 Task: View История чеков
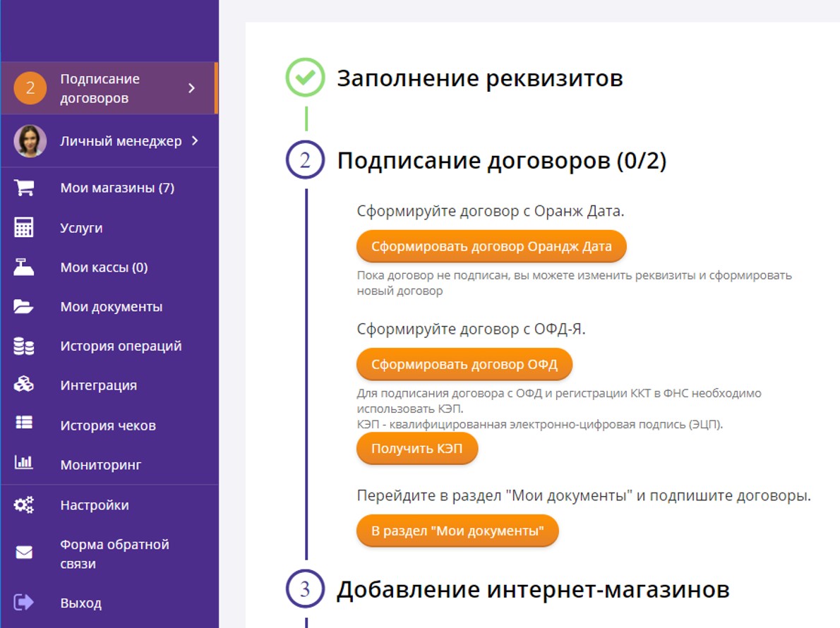(x=109, y=425)
